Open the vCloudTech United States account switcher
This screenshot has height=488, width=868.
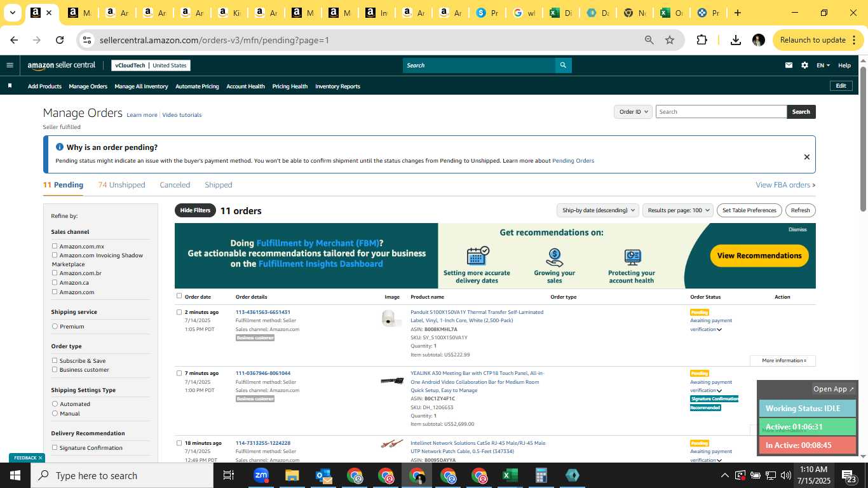pos(151,65)
